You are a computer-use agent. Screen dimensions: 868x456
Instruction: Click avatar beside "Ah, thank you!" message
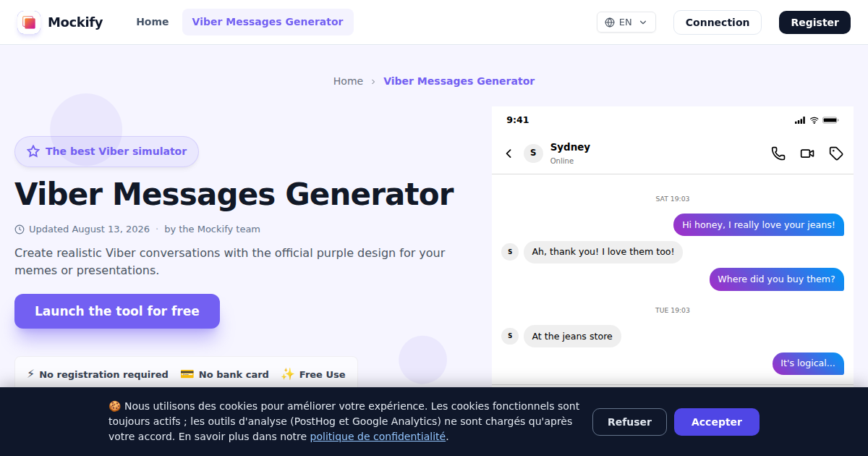point(510,252)
